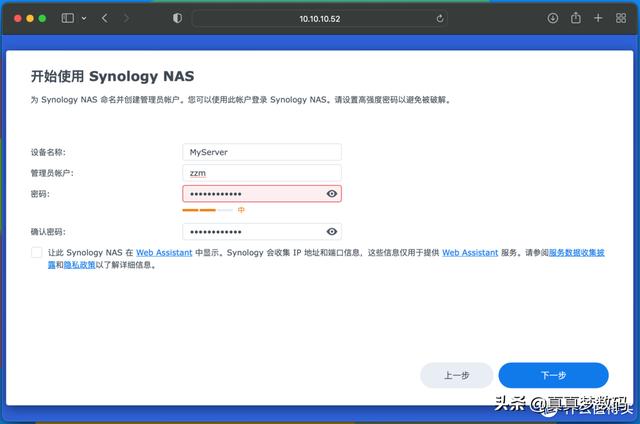Click the 确认密码 label
640x424 pixels.
coord(48,232)
